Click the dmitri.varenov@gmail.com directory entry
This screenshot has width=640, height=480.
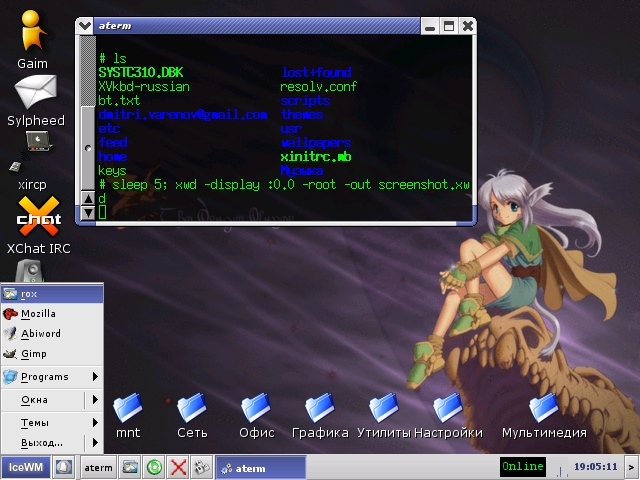(x=183, y=115)
